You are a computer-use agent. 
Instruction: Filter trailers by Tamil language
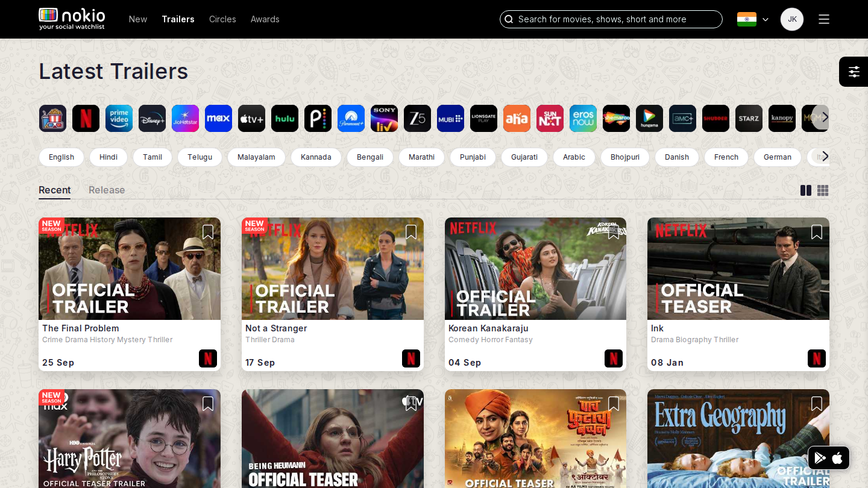coord(153,157)
